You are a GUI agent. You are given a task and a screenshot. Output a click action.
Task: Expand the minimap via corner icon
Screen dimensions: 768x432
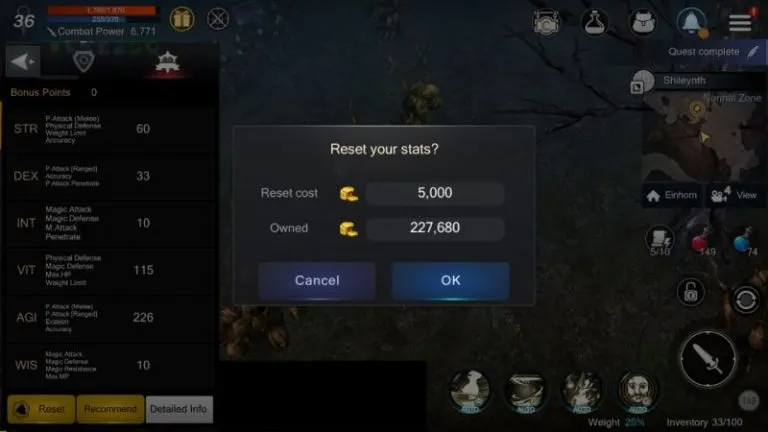click(x=637, y=88)
